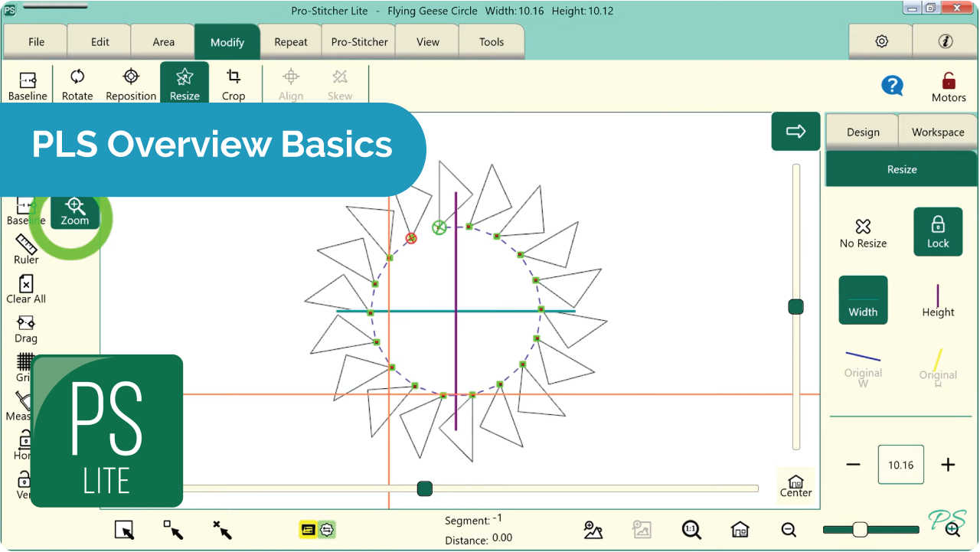Collapse side panel with arrow button

[x=795, y=132]
